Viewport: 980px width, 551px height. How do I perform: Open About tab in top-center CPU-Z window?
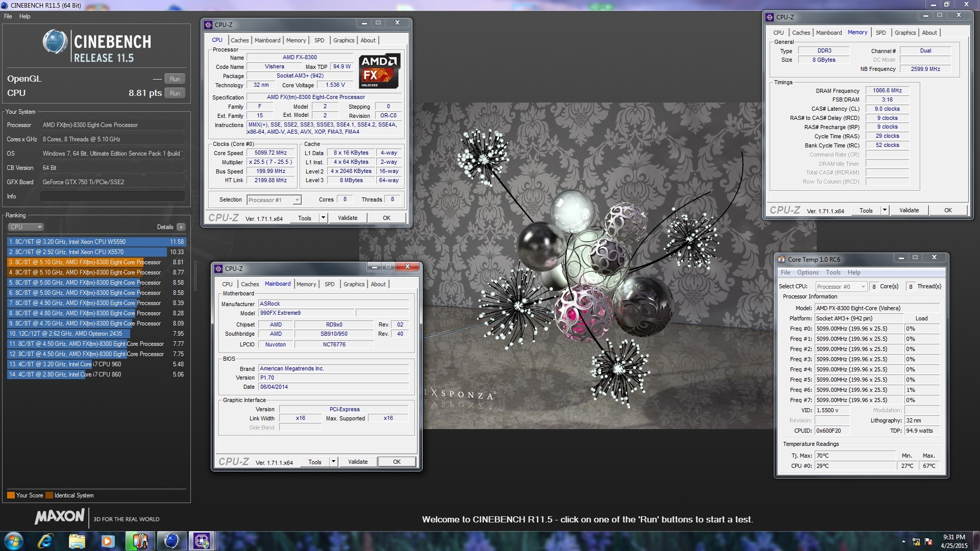pos(368,40)
